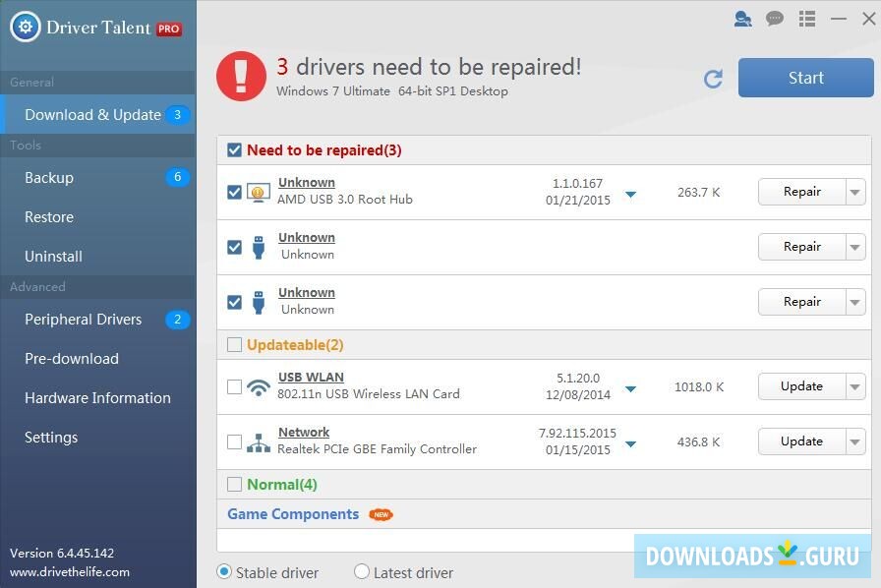The width and height of the screenshot is (881, 588).
Task: Open Hardware Information page
Action: (97, 398)
